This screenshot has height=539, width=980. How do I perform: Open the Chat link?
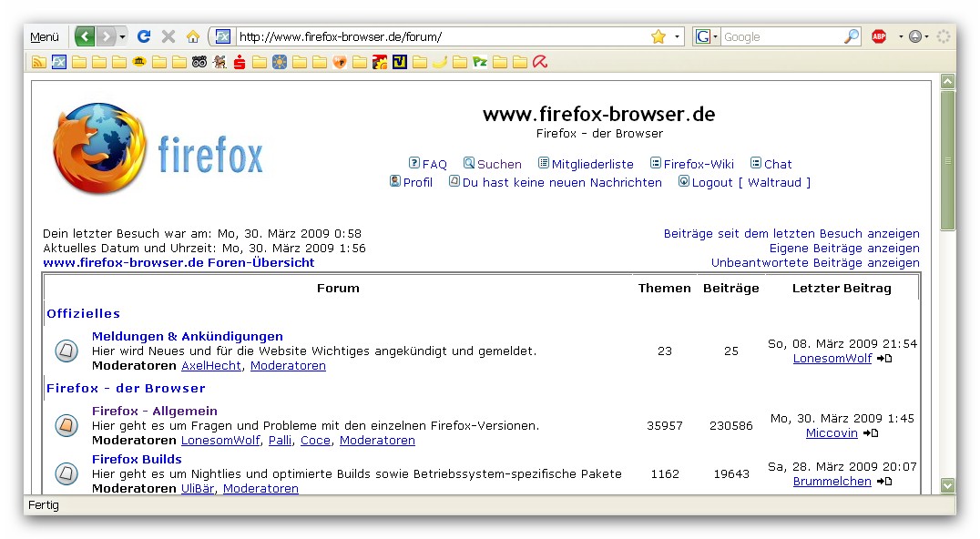(771, 164)
